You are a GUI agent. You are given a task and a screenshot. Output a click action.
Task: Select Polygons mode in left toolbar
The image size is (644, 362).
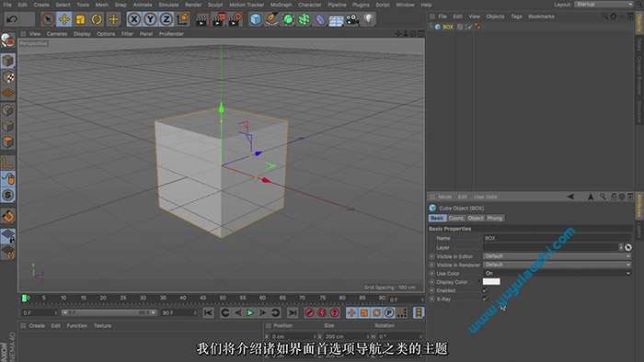pos(7,142)
